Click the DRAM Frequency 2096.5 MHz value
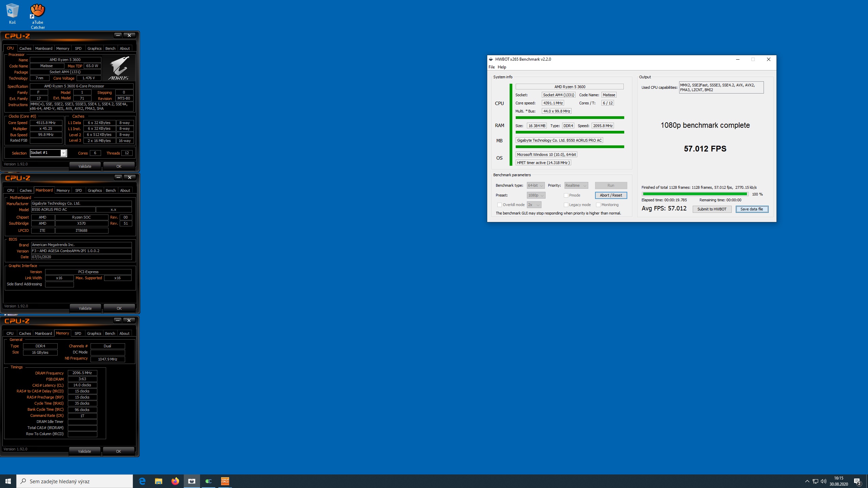The image size is (868, 488). tap(82, 373)
